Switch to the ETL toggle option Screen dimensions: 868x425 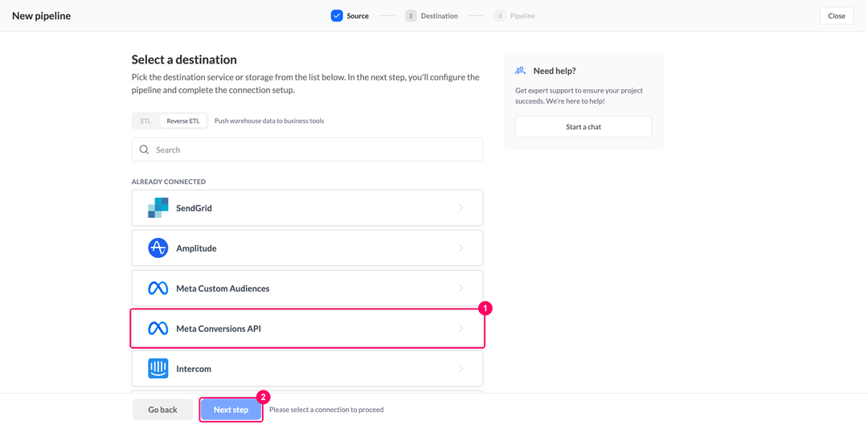coord(145,121)
